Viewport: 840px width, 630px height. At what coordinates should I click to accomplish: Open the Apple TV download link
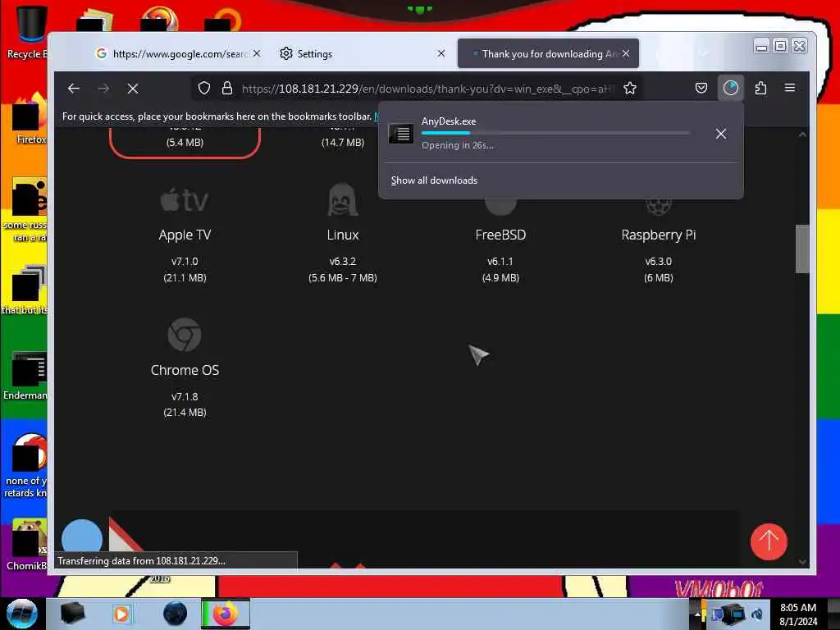[x=185, y=235]
